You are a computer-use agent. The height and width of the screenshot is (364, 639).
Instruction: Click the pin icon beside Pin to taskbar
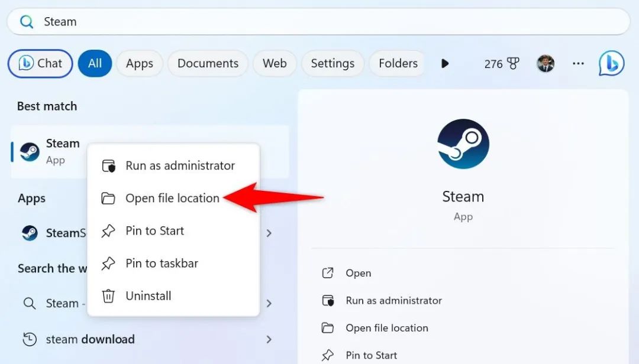pos(108,264)
